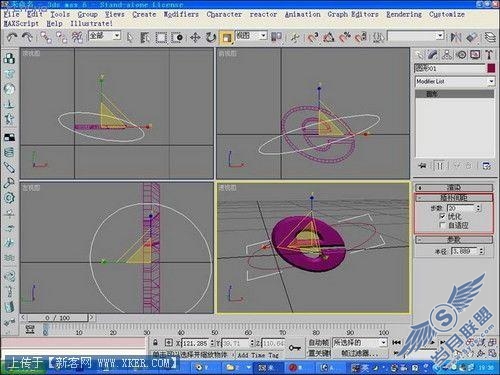Click the Add Time Tag label

pyautogui.click(x=258, y=355)
